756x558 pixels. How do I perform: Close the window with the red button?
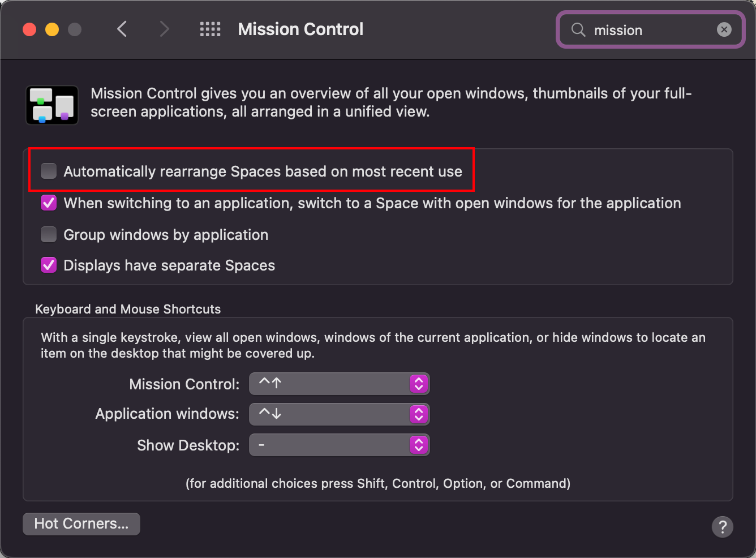tap(29, 29)
